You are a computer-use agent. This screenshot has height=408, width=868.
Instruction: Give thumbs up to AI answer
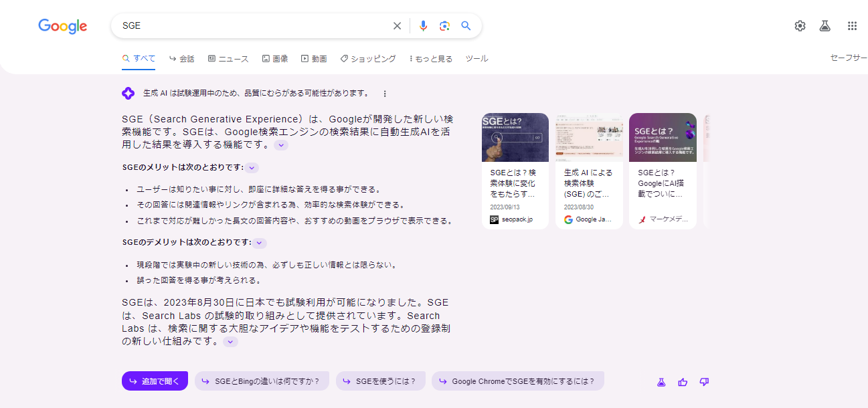pyautogui.click(x=683, y=382)
